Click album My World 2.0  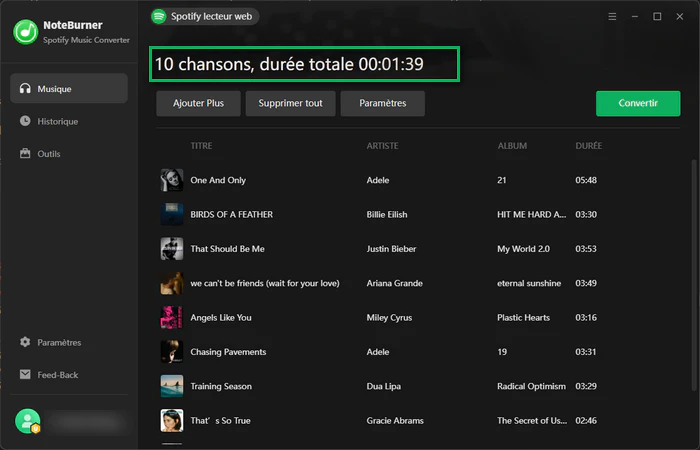pos(523,249)
